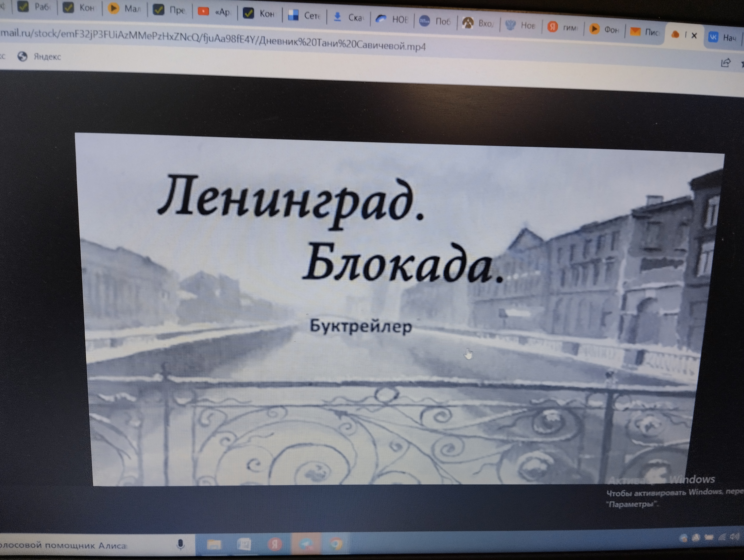Image resolution: width=744 pixels, height=560 pixels.
Task: Open the 'Поб' browser tab
Action: click(435, 22)
